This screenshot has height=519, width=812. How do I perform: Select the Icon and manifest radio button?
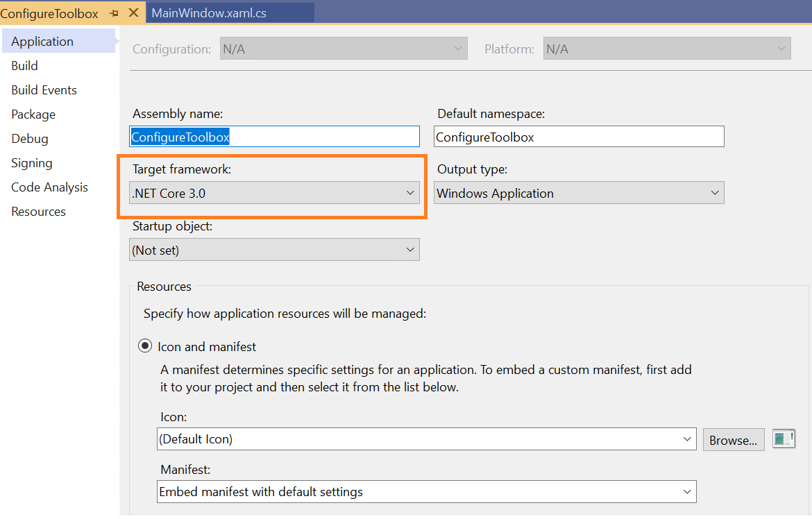point(145,346)
